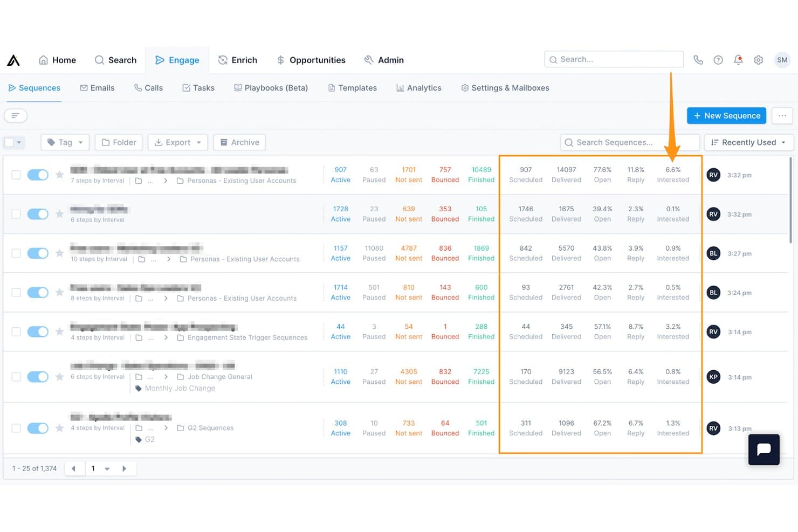Go to the previous page arrow

[x=74, y=468]
